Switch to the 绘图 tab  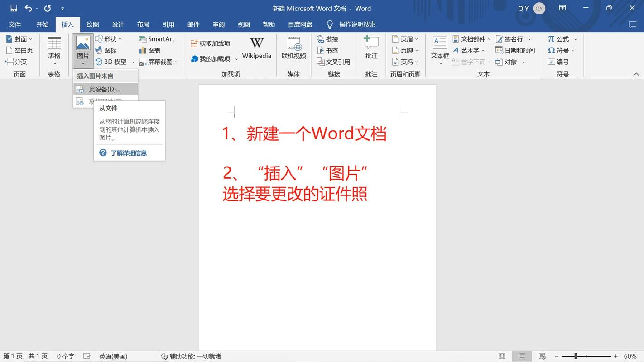93,24
